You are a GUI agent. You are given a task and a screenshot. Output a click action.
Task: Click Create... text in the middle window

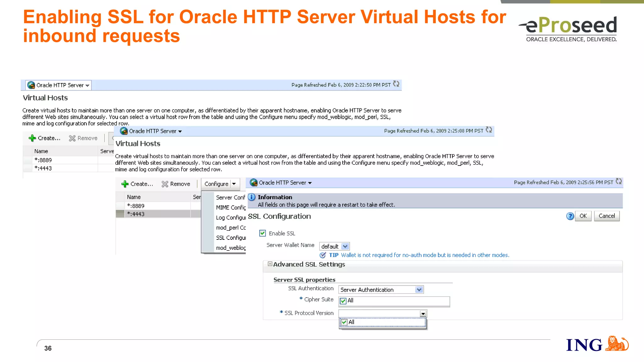(142, 184)
